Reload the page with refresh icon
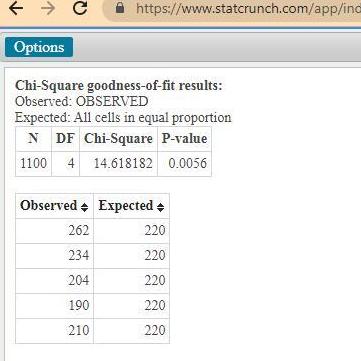The height and width of the screenshot is (361, 361). pos(80,8)
